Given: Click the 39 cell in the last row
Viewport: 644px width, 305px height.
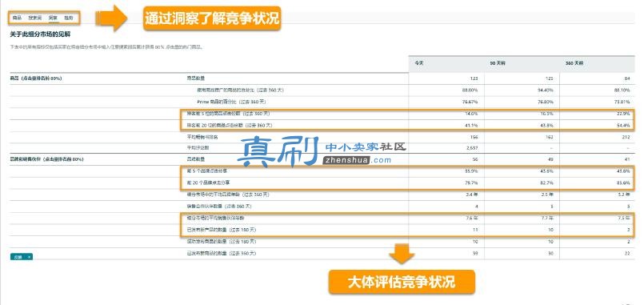Looking at the screenshot, I should pos(476,253).
